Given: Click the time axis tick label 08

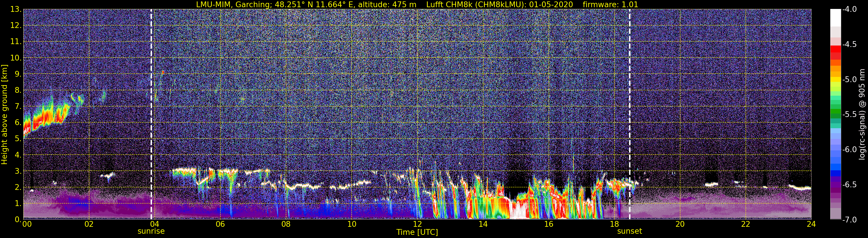Looking at the screenshot, I should (286, 224).
